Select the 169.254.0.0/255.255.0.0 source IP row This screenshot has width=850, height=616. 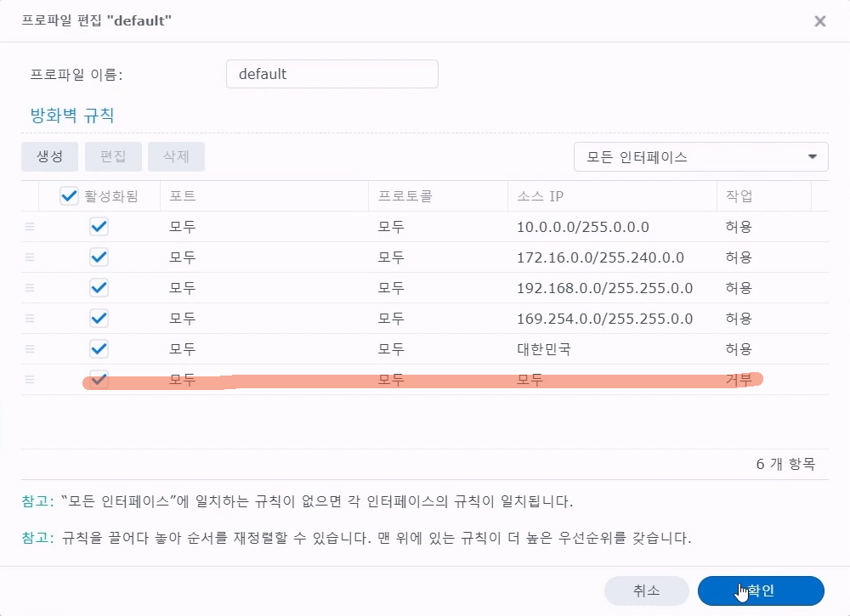tap(604, 319)
